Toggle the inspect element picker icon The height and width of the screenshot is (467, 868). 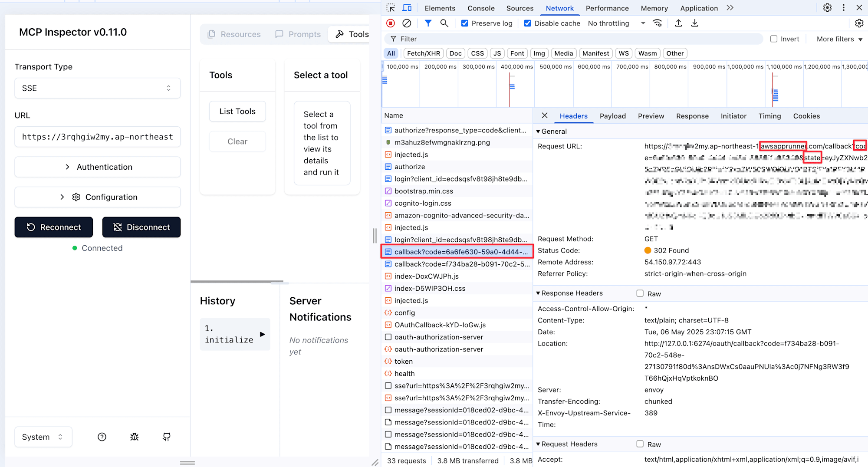391,8
